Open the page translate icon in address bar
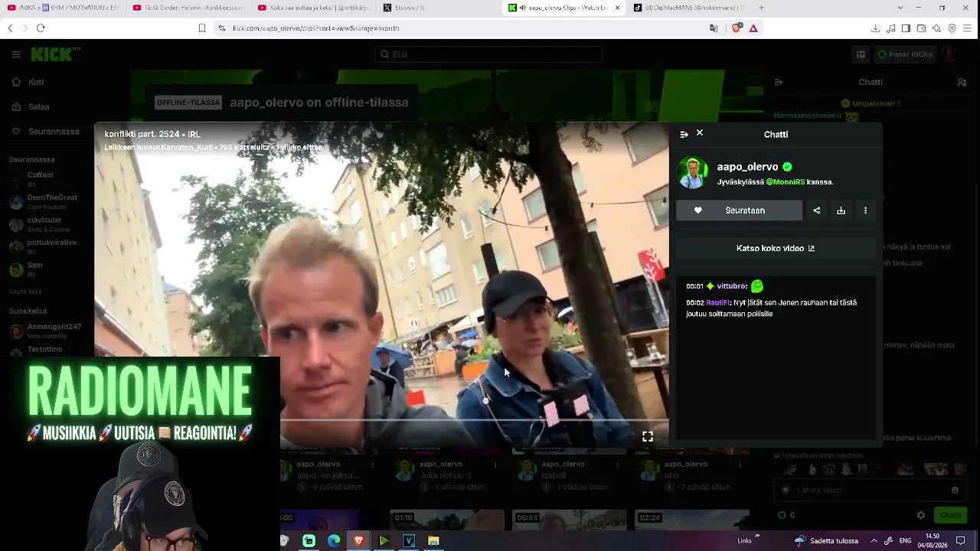This screenshot has height=551, width=980. point(714,28)
